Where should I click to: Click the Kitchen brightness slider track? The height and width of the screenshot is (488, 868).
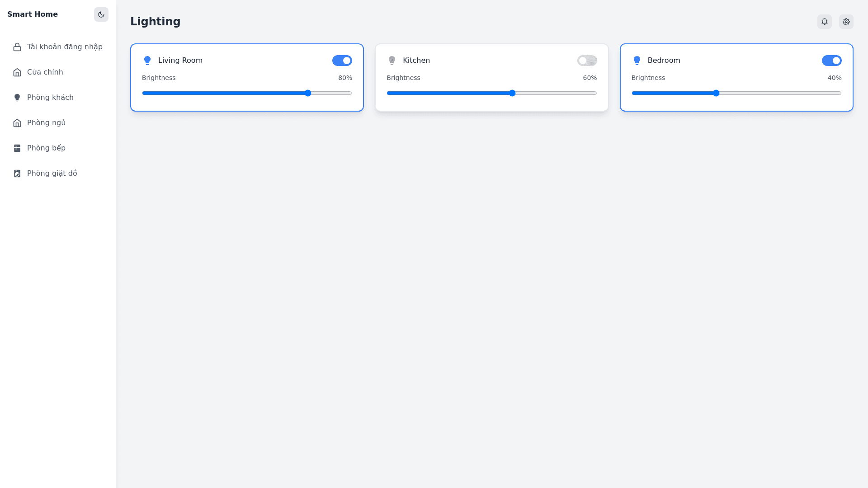(491, 93)
